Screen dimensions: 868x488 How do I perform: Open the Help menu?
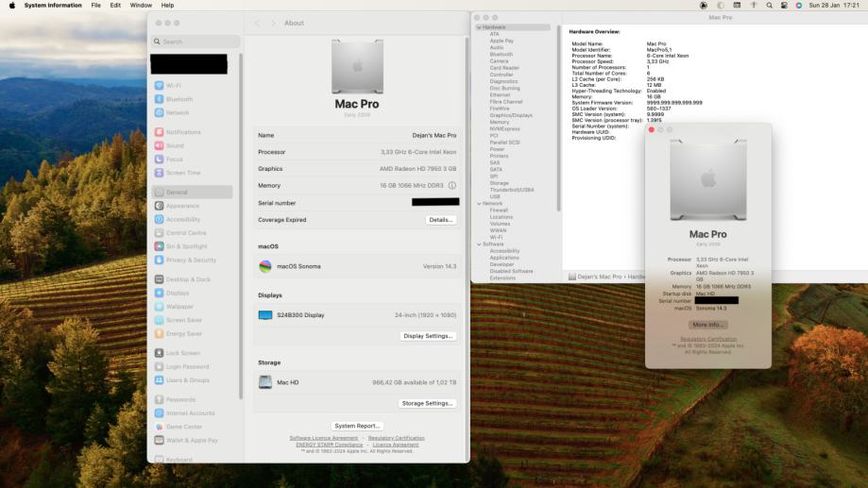coord(167,5)
